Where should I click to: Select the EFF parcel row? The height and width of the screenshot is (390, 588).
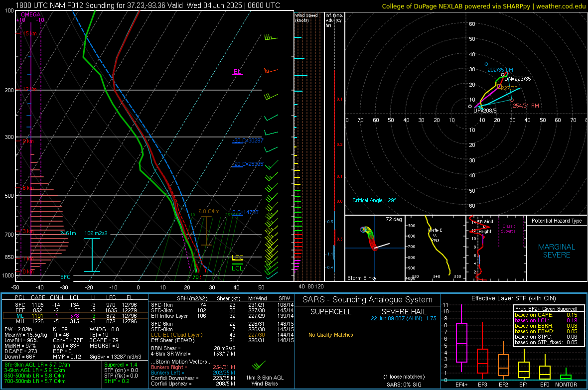75,310
